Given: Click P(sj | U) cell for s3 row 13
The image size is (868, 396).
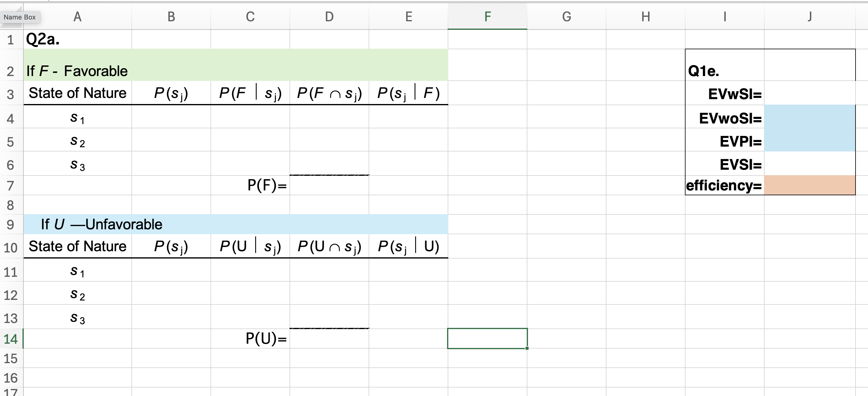Looking at the screenshot, I should coord(408,317).
